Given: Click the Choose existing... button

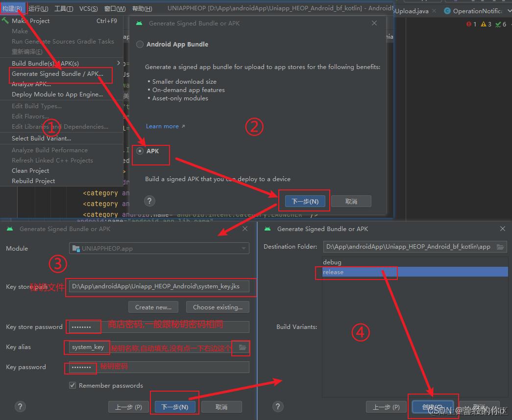Looking at the screenshot, I should pyautogui.click(x=218, y=307).
